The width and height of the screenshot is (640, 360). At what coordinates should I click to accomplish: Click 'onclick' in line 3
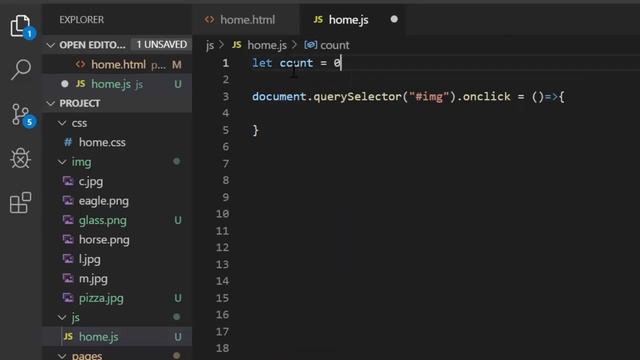tap(487, 97)
